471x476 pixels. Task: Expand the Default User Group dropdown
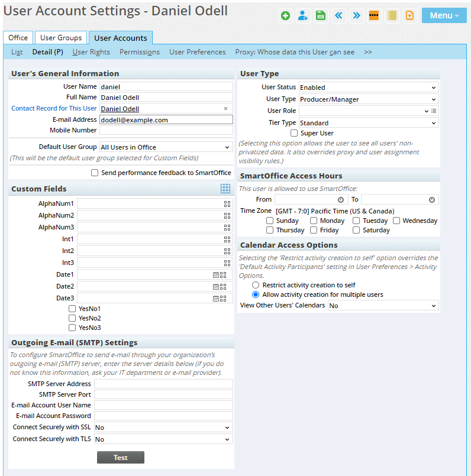click(x=165, y=147)
